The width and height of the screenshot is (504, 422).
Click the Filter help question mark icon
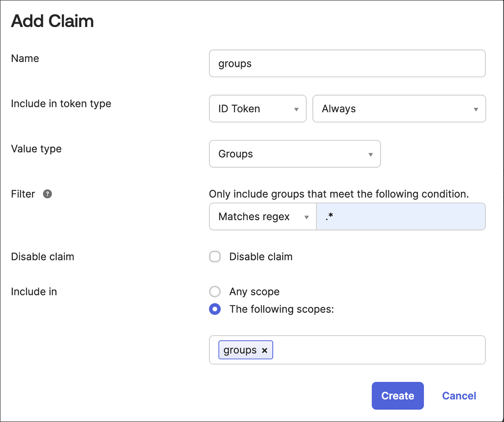[x=47, y=194]
